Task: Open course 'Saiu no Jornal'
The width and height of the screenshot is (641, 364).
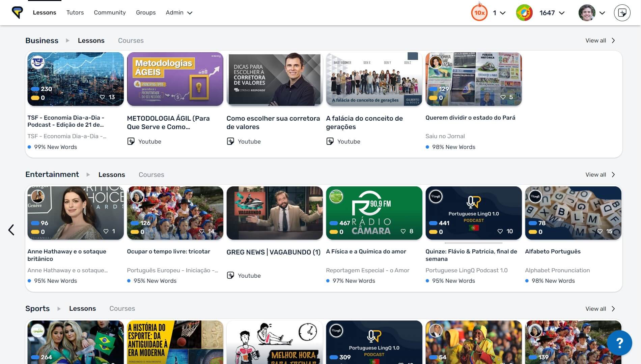Action: tap(445, 136)
